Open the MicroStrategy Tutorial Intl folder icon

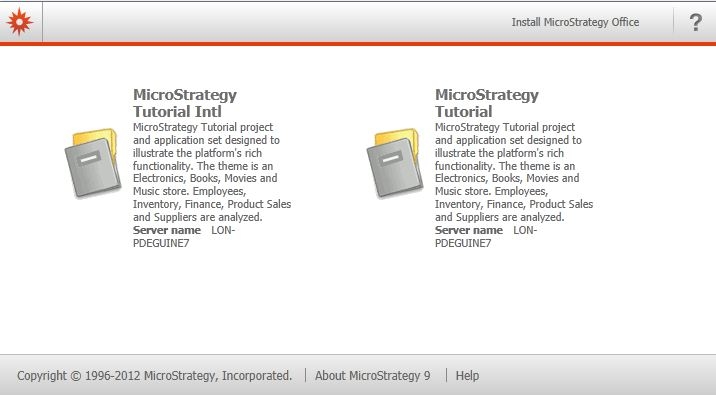(93, 164)
